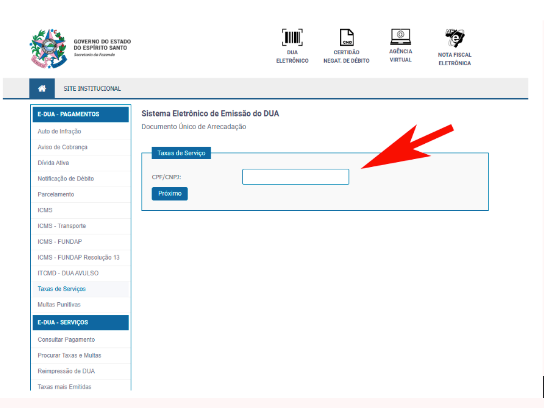
Task: Select the plain ICMS sidebar entry
Action: coord(45,210)
